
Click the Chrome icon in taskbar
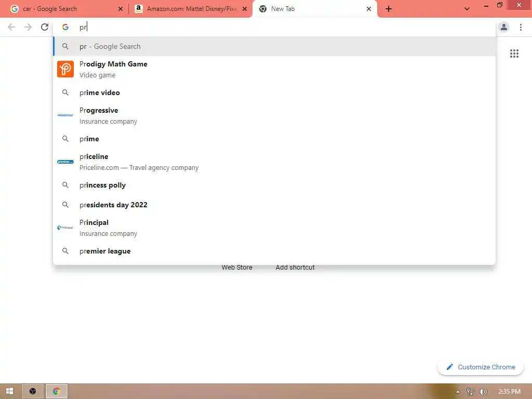coord(57,391)
